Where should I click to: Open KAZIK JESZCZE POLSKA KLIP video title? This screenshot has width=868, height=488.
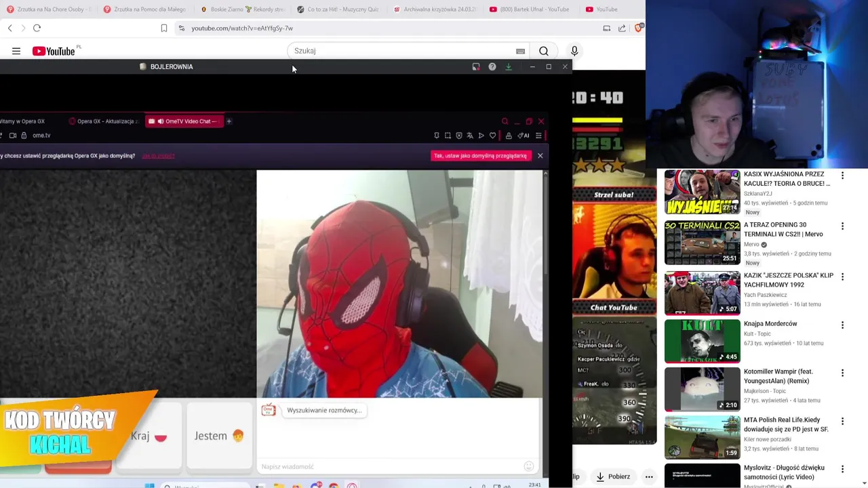click(x=789, y=280)
